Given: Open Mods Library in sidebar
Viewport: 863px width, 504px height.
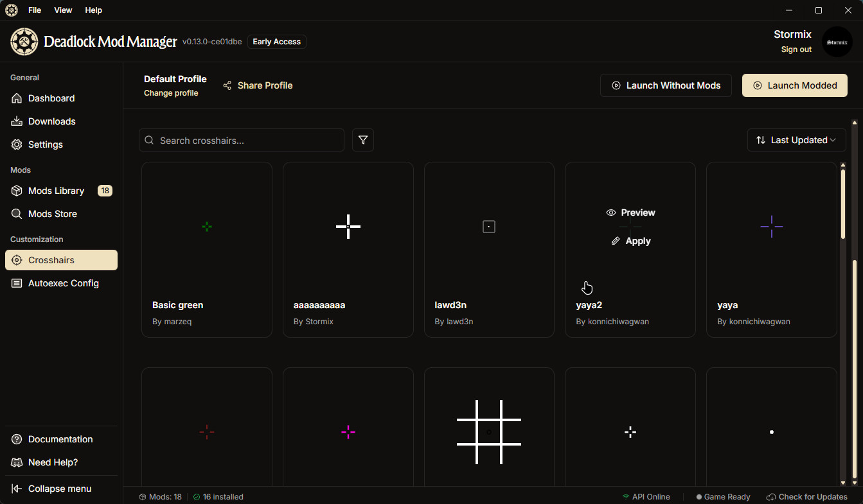Looking at the screenshot, I should coord(56,191).
